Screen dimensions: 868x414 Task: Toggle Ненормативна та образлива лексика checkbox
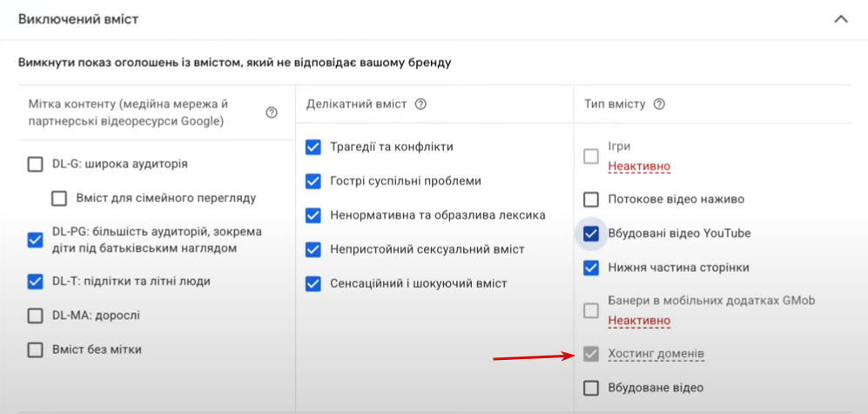tap(313, 215)
